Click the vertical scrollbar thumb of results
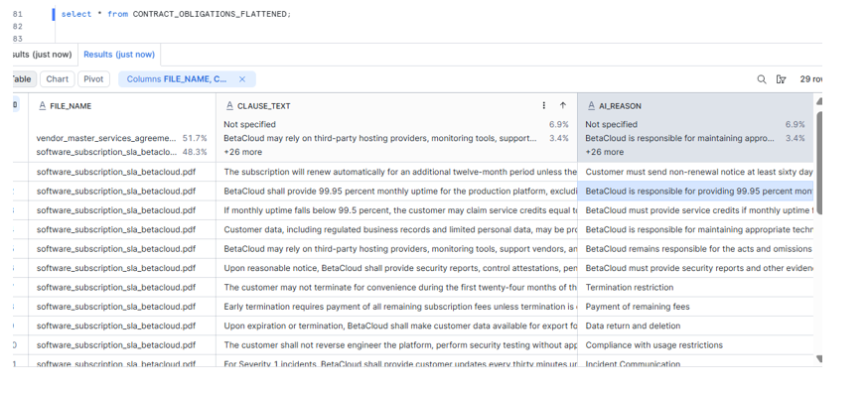 tap(819, 163)
